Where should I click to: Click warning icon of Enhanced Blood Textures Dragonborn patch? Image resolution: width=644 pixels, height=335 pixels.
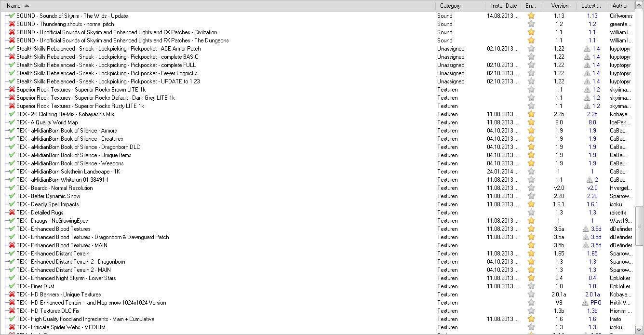click(586, 237)
